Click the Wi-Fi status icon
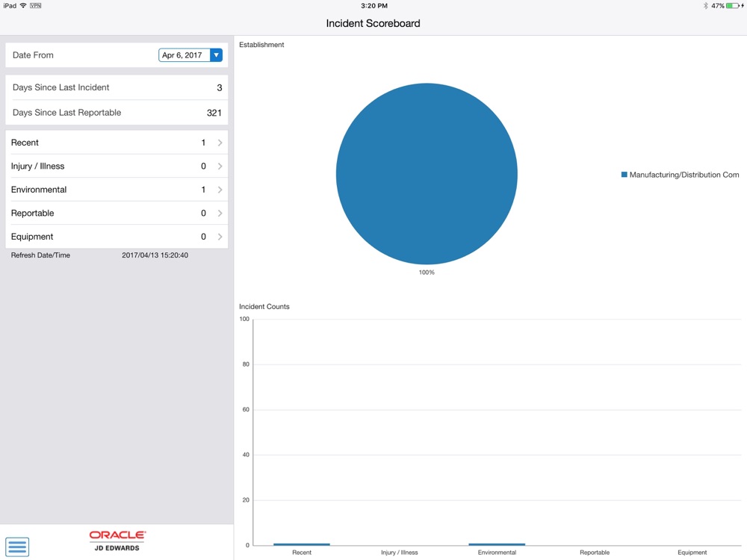 coord(23,6)
